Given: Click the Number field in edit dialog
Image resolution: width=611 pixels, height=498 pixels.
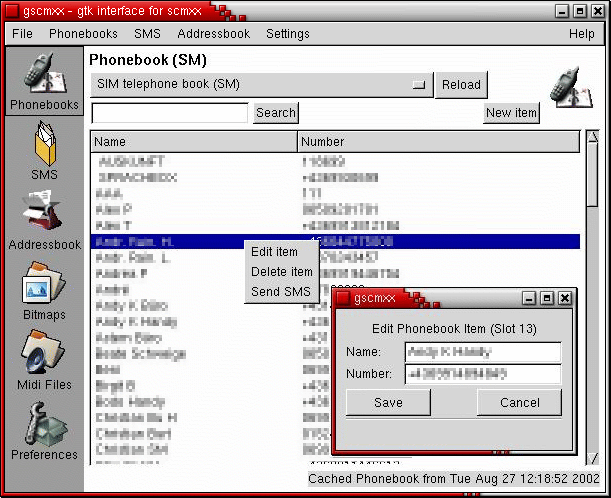Looking at the screenshot, I should click(x=483, y=374).
